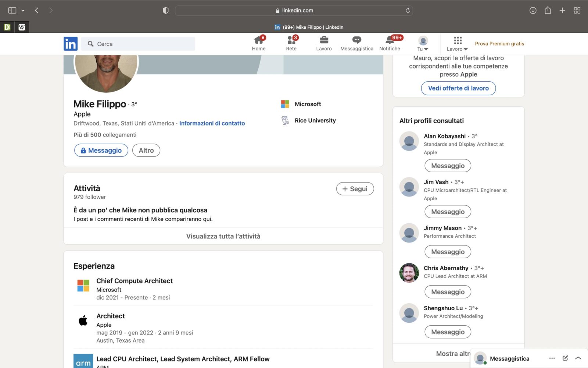Screen dimensions: 588x368
Task: Message Jim Vash
Action: tap(448, 212)
